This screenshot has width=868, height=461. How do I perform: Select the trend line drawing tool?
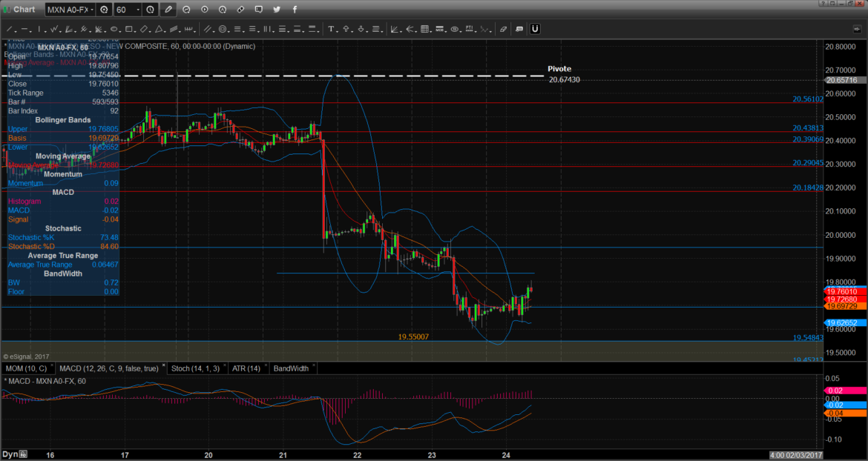[10, 29]
